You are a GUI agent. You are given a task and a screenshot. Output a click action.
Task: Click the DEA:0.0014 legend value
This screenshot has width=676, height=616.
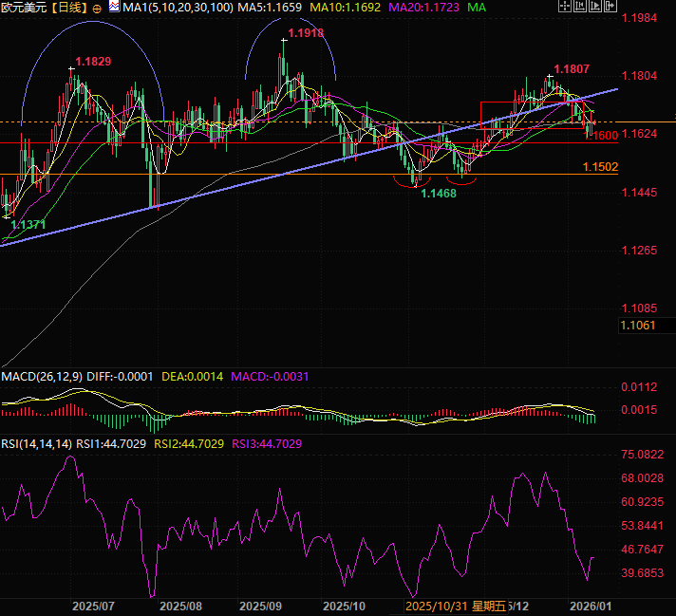[192, 377]
